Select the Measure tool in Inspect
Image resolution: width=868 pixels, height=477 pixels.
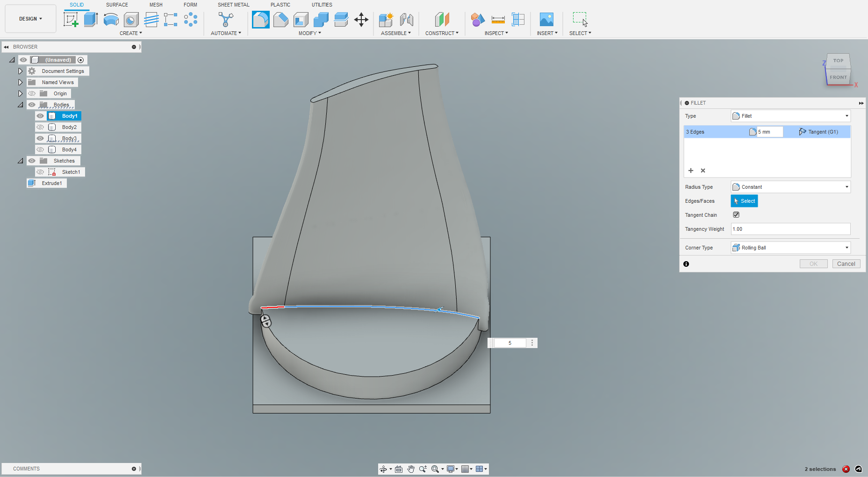(498, 19)
